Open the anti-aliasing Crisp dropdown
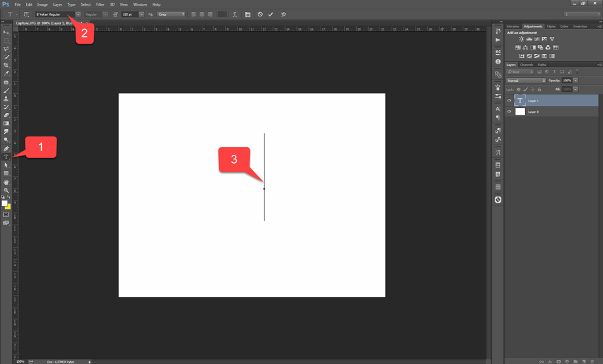 coord(171,14)
